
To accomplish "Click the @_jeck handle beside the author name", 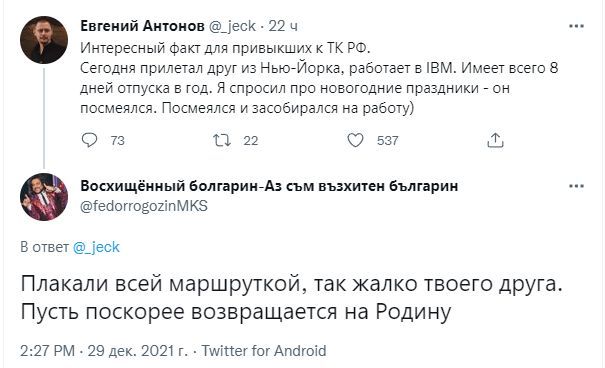I will pos(232,26).
